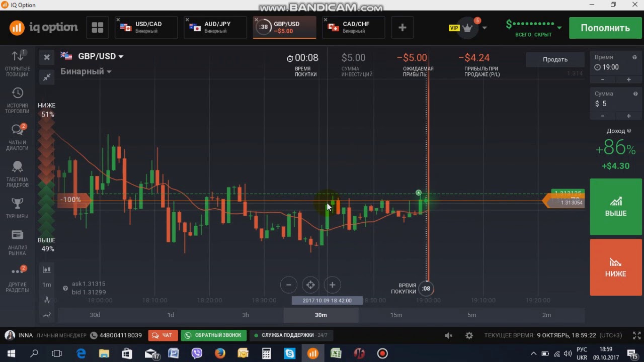Viewport: 644px width, 362px height.
Task: Select 30m timeframe
Action: click(321, 315)
